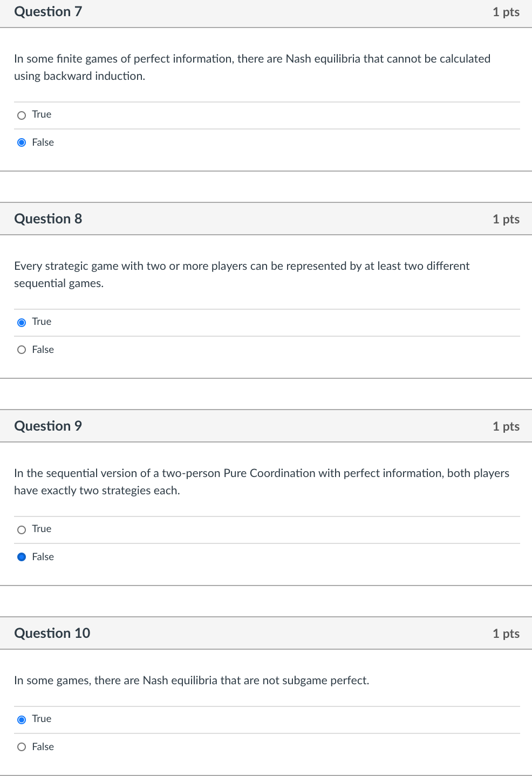This screenshot has width=532, height=776.
Task: Click the Question 10 heading
Action: (x=52, y=634)
